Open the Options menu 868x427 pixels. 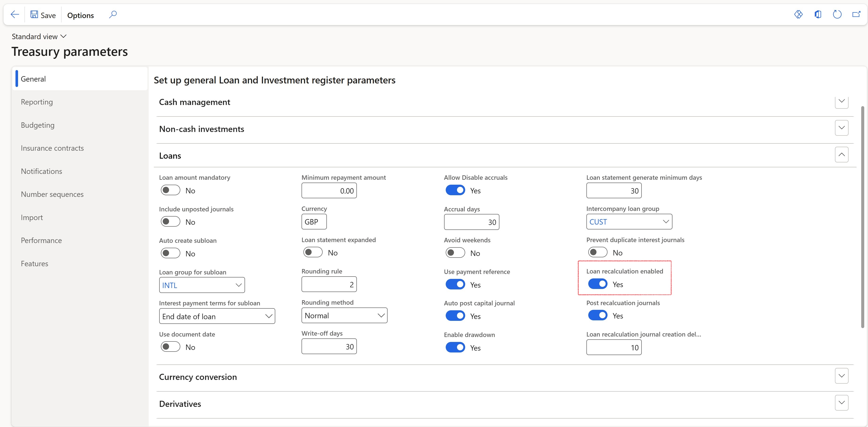tap(80, 15)
